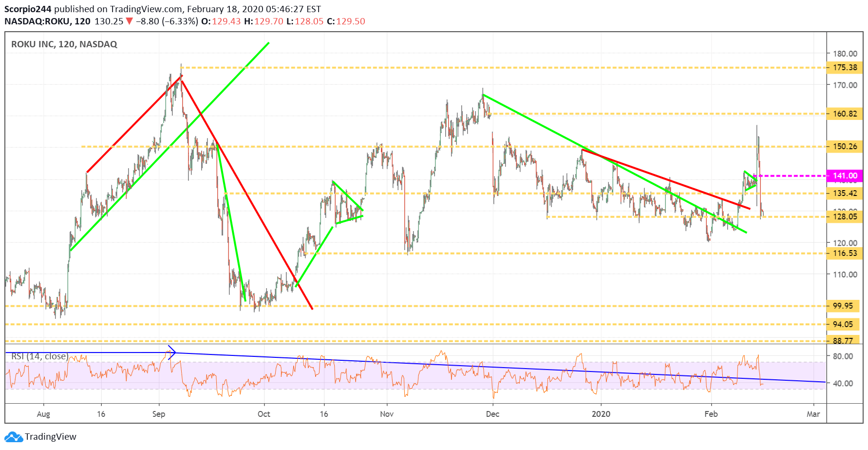Click the TradingView cloud logo icon
Viewport: 868px width, 450px height.
[14, 437]
